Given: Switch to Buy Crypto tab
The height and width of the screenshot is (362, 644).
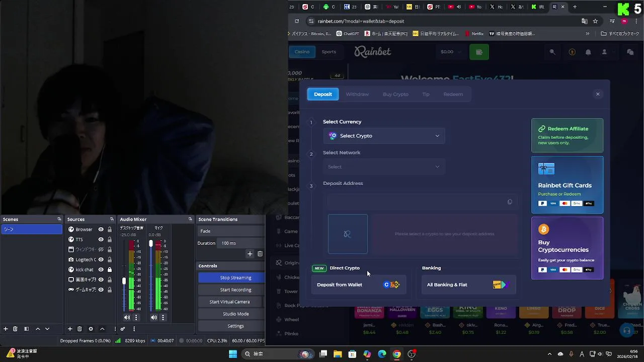Looking at the screenshot, I should pyautogui.click(x=395, y=94).
